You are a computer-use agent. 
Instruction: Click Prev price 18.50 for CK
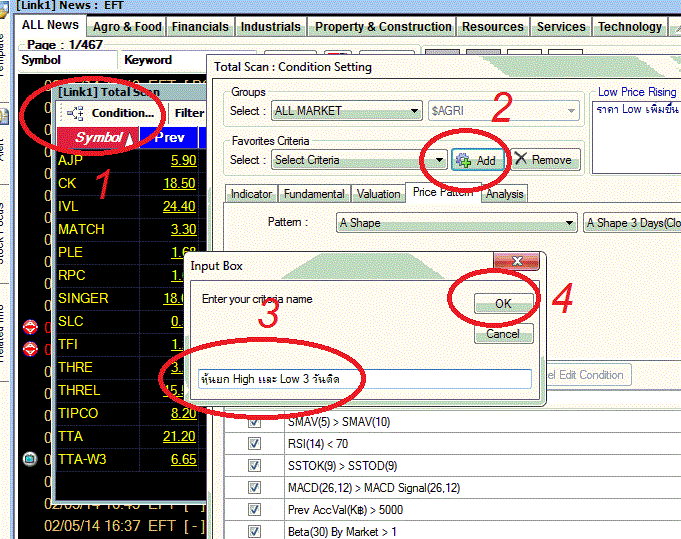click(x=179, y=183)
